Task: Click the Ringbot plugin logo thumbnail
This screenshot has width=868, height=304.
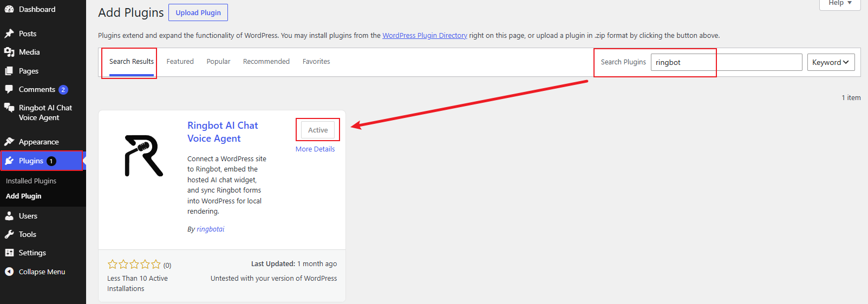Action: (143, 156)
